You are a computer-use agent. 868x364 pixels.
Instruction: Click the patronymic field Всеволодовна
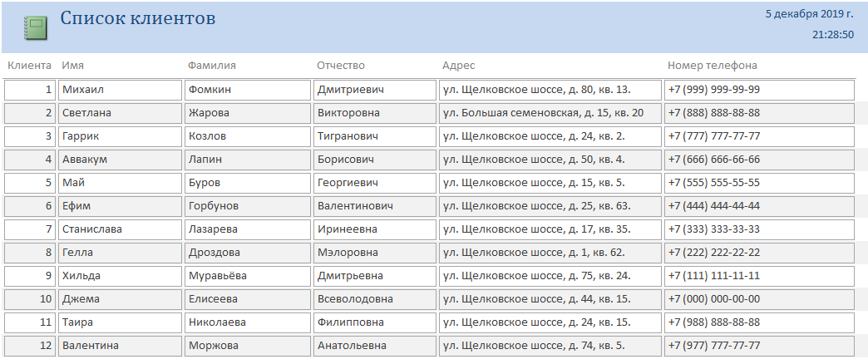(375, 298)
